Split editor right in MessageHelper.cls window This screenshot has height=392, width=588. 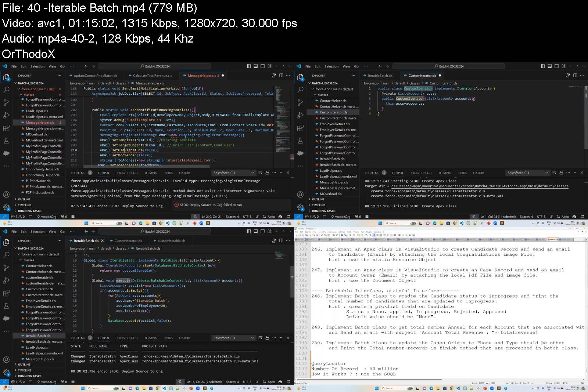click(281, 75)
